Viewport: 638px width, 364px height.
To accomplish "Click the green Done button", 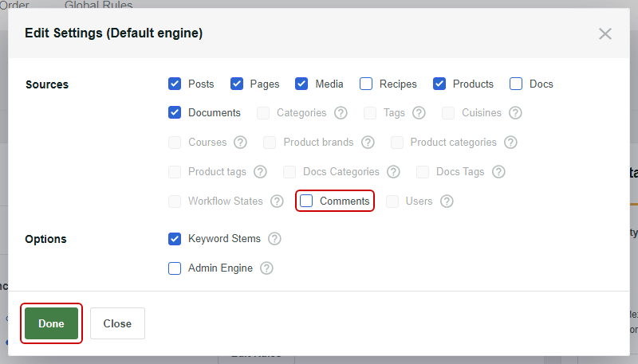I will 51,323.
